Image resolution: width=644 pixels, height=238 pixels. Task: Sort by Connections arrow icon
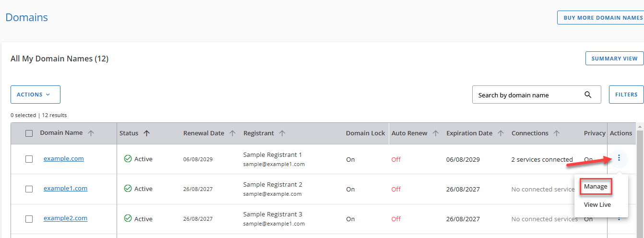[x=557, y=133]
